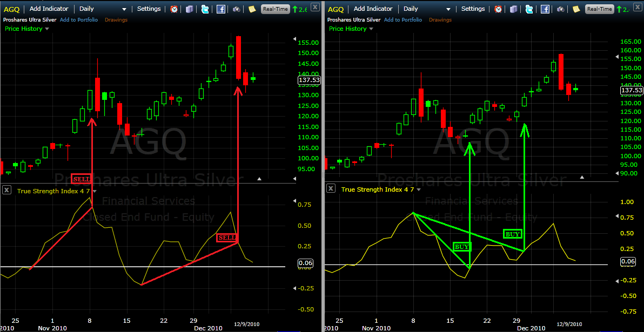Click the 137.53 price label in right chart

pos(631,90)
